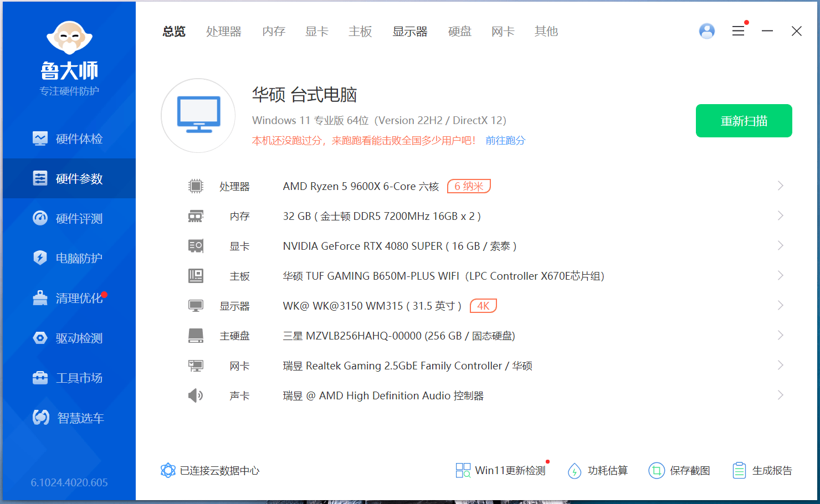Click the 4K resolution badge

tap(483, 306)
